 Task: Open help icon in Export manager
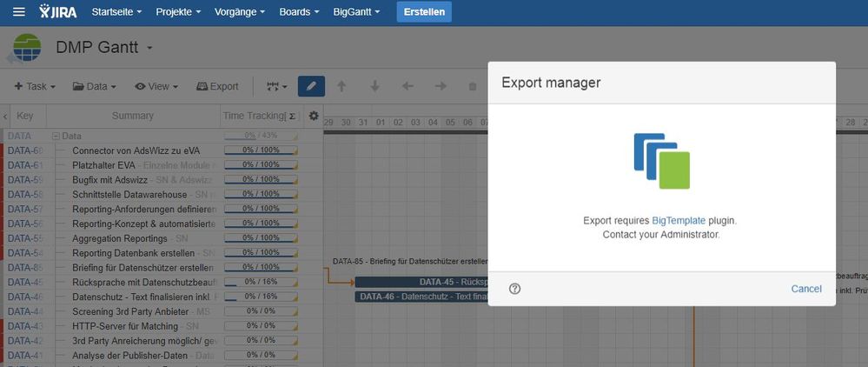pos(515,288)
